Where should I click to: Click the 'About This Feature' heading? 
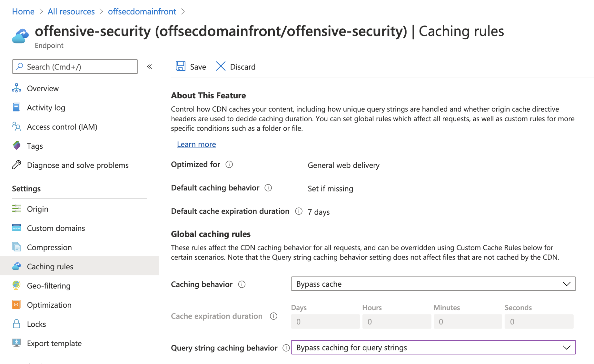[x=209, y=96]
